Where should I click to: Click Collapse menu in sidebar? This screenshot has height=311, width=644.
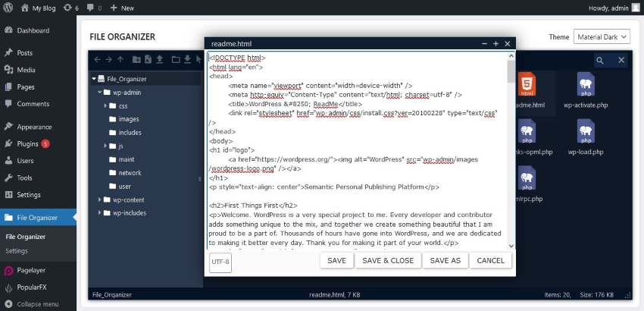click(38, 304)
